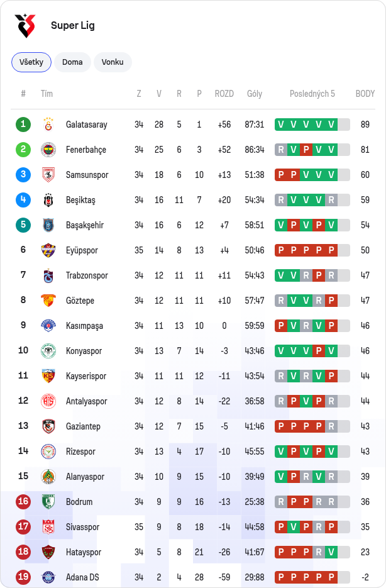Open the Fenerbahçe team badge

coord(48,150)
